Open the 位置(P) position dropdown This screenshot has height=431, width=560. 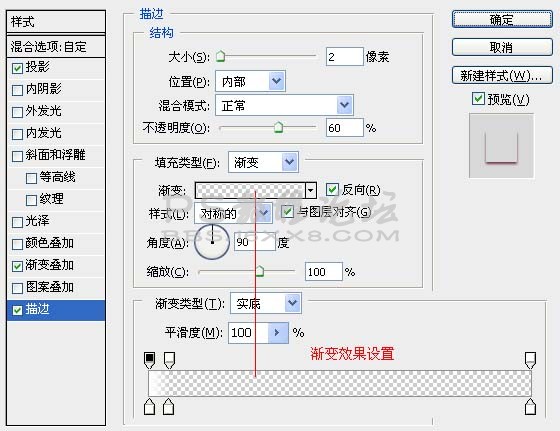[x=250, y=81]
